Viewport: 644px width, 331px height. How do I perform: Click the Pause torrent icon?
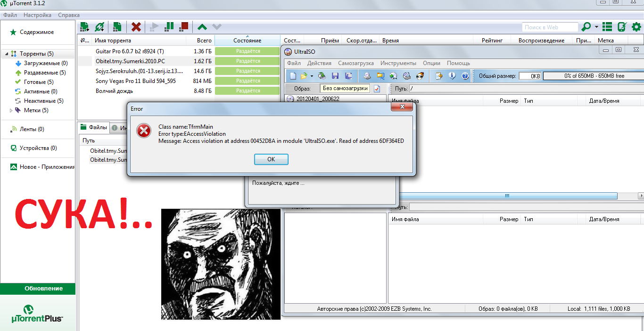click(169, 27)
